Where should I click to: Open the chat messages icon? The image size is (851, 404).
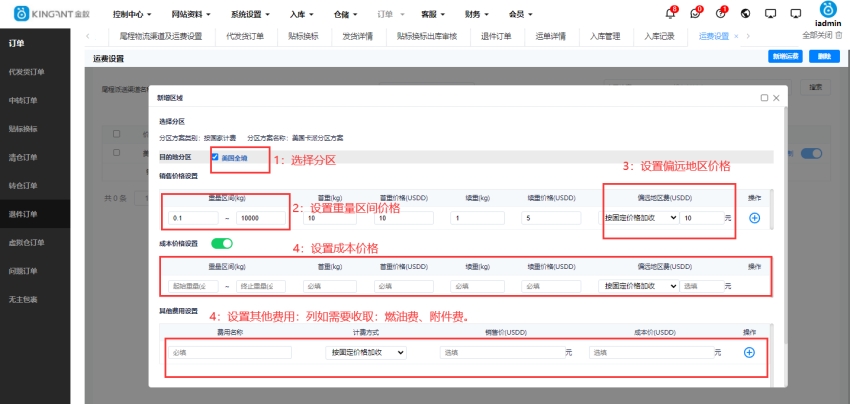(x=695, y=14)
